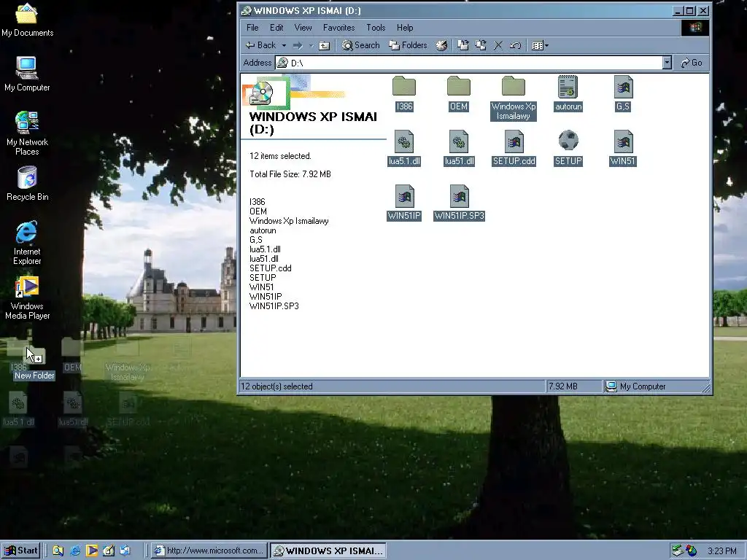
Task: Toggle the Folders pane
Action: (x=409, y=45)
